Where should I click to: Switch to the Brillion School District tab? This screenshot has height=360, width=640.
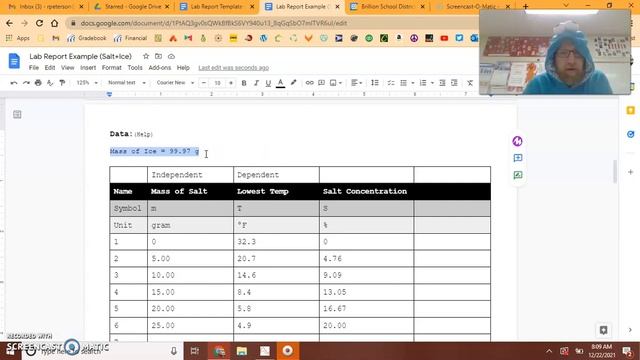coord(388,7)
